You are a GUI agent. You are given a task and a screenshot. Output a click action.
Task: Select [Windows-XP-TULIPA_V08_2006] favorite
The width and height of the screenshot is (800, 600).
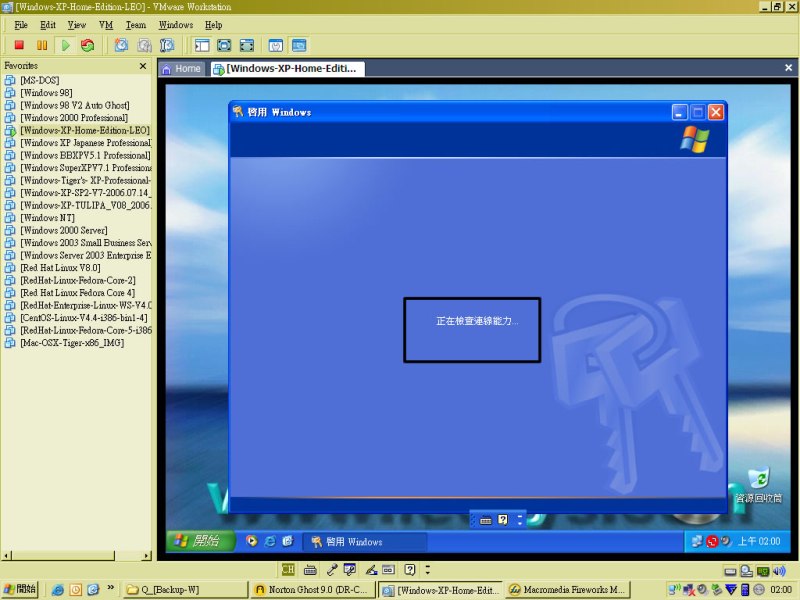86,206
